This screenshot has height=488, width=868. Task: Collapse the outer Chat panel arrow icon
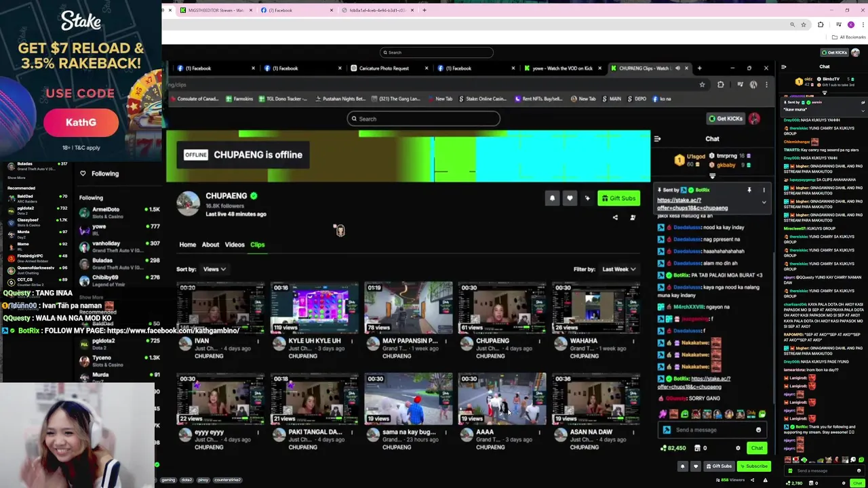[784, 66]
